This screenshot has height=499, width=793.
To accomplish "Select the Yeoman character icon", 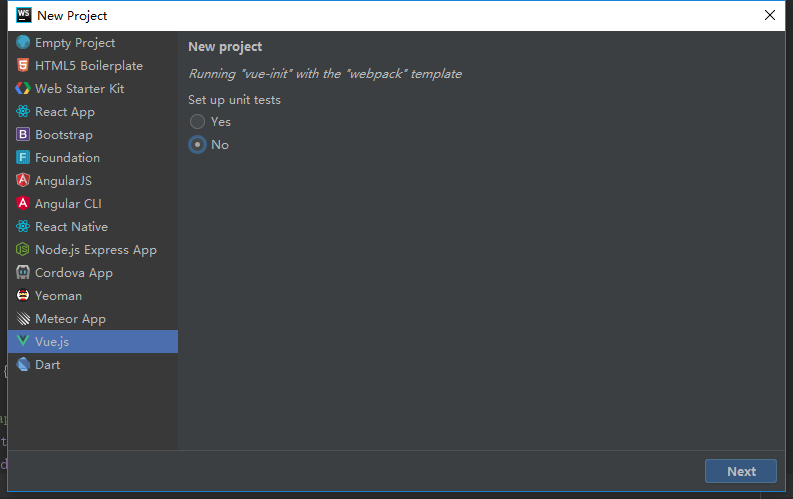I will pyautogui.click(x=23, y=295).
